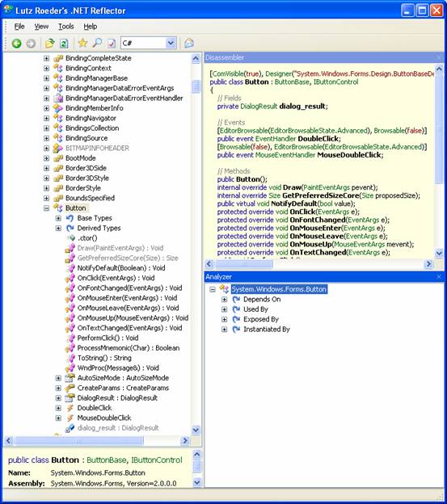Click ButtonBase link in bottom info panel
Image resolution: width=447 pixels, height=504 pixels.
point(107,460)
